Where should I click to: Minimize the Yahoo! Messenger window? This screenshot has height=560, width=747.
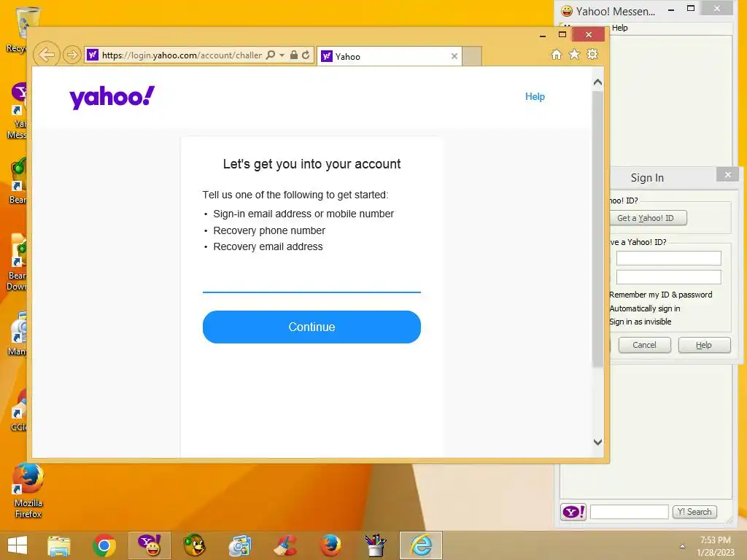671,9
